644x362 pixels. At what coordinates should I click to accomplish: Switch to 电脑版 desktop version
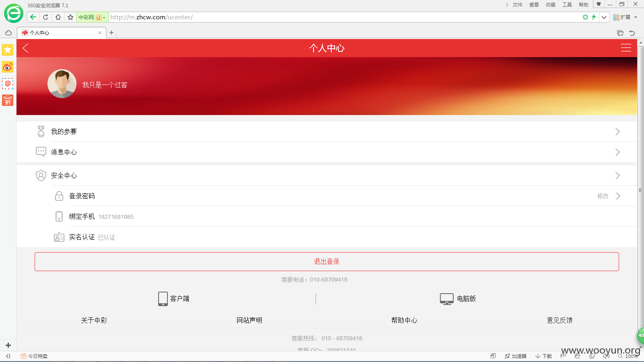point(458,298)
